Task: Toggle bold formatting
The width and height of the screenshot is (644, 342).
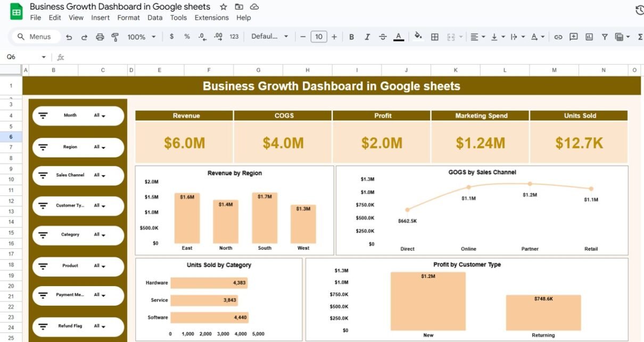Action: coord(351,37)
